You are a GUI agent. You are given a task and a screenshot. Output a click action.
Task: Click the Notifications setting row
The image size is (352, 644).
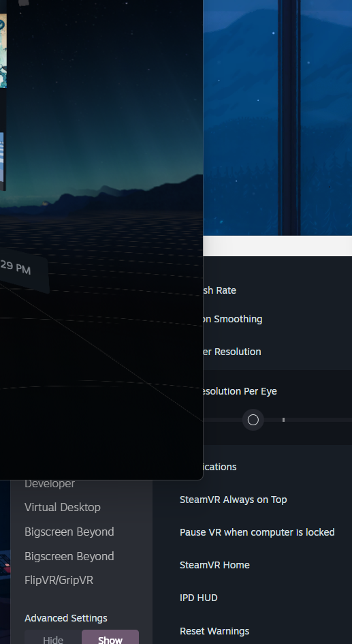click(277, 467)
